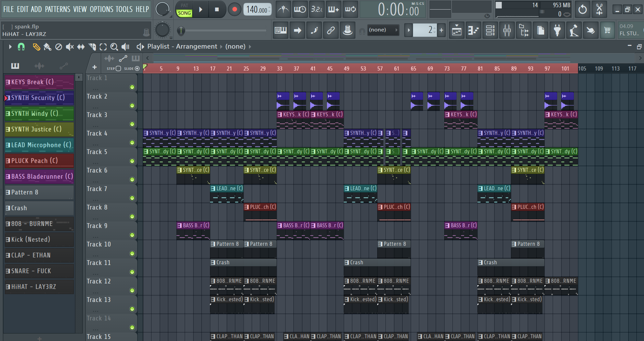The image size is (644, 341).
Task: Open tempo tapper icon
Action: point(574,30)
